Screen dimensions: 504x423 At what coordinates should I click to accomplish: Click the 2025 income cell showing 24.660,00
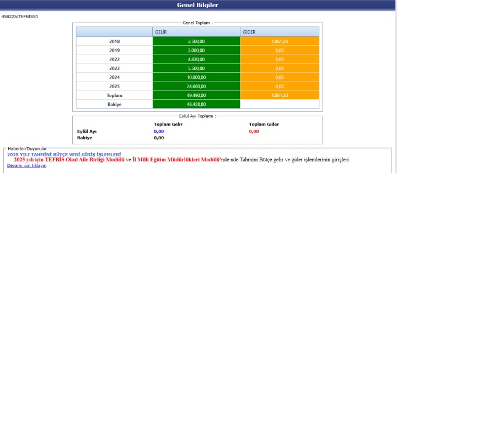pos(196,86)
